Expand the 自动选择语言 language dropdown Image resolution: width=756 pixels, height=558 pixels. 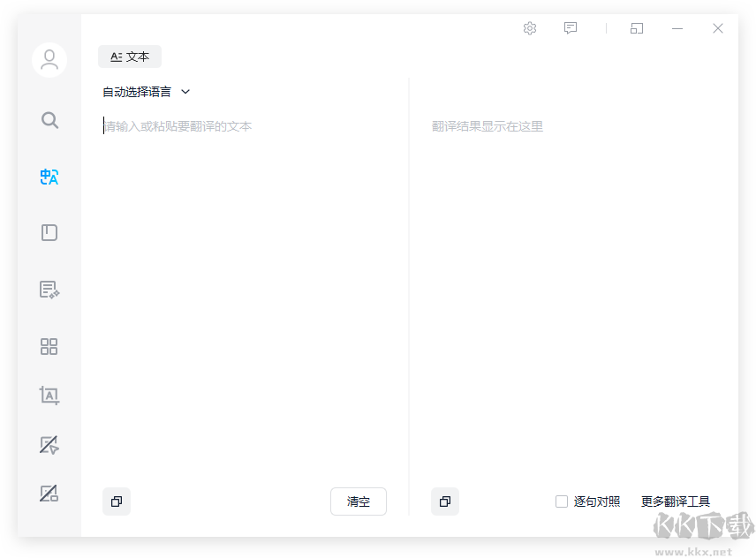click(x=146, y=92)
